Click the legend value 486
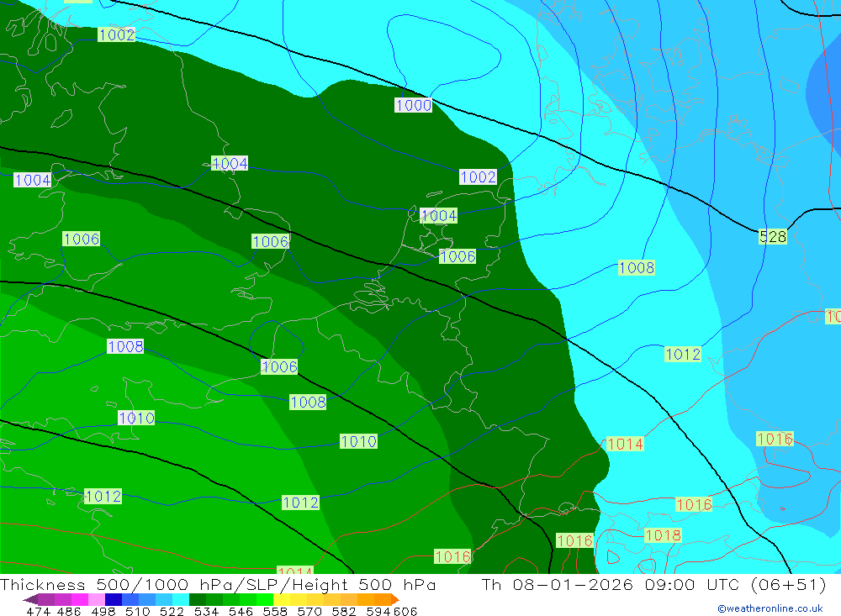The image size is (841, 616). (69, 611)
